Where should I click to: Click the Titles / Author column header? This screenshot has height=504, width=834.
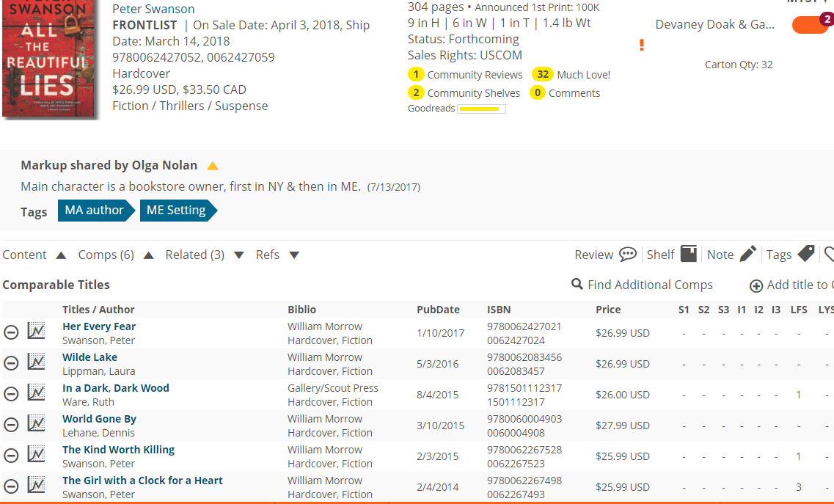pos(98,309)
